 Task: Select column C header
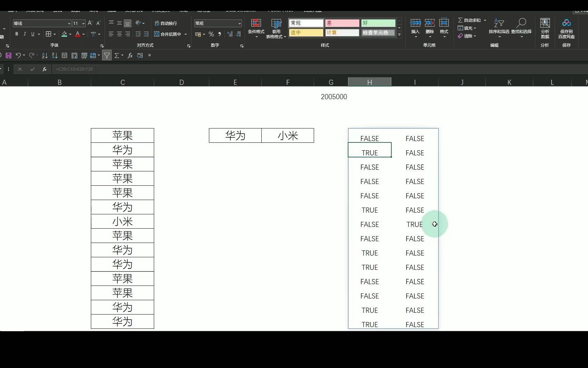[x=122, y=82]
